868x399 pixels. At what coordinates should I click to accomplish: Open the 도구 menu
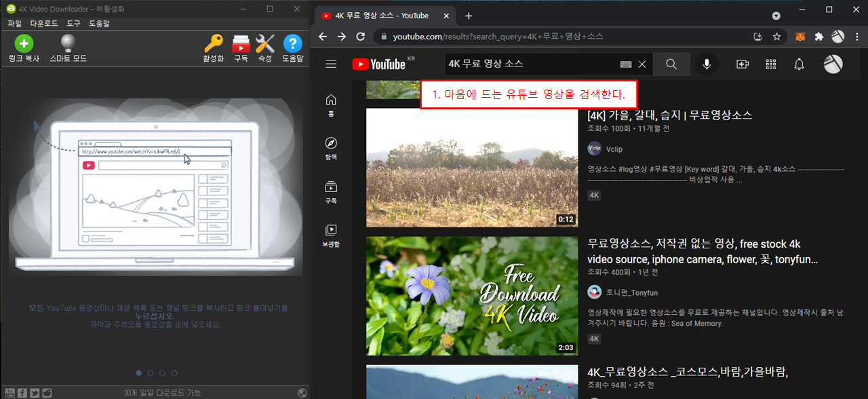[x=73, y=23]
